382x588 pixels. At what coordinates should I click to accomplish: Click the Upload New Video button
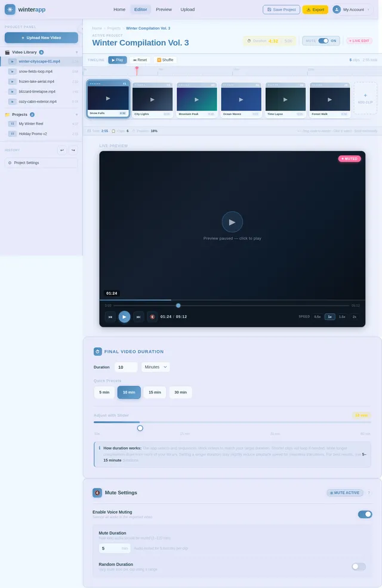(x=41, y=38)
